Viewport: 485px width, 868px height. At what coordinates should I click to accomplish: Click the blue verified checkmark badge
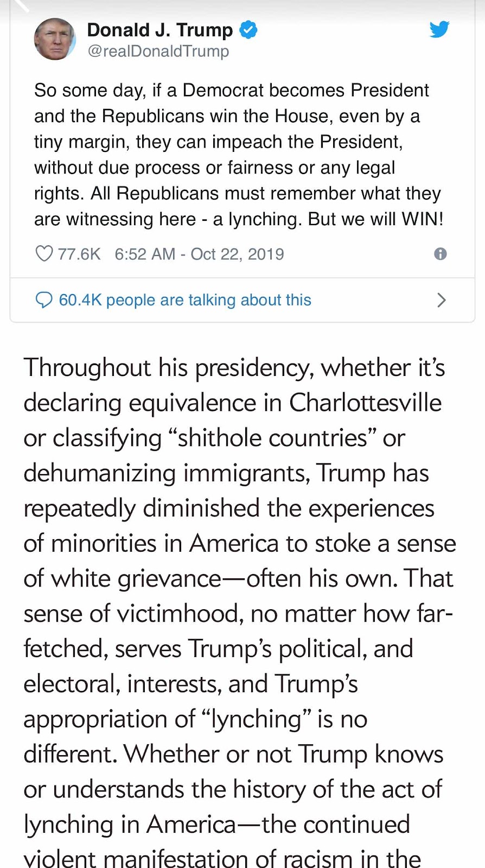[248, 30]
